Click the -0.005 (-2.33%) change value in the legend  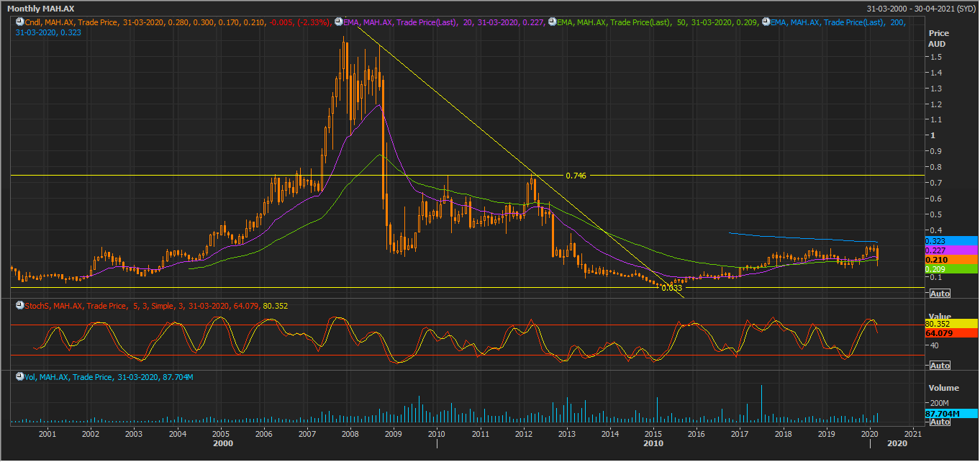pyautogui.click(x=301, y=22)
